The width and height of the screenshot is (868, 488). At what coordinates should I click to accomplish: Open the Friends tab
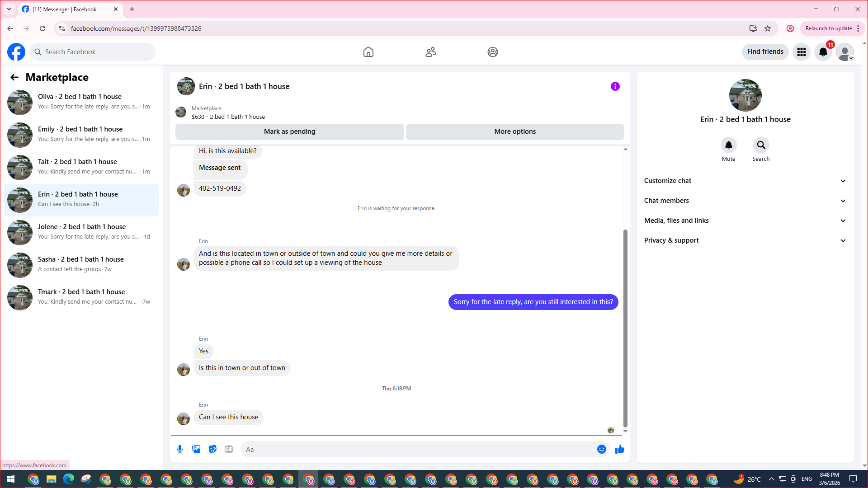[430, 52]
